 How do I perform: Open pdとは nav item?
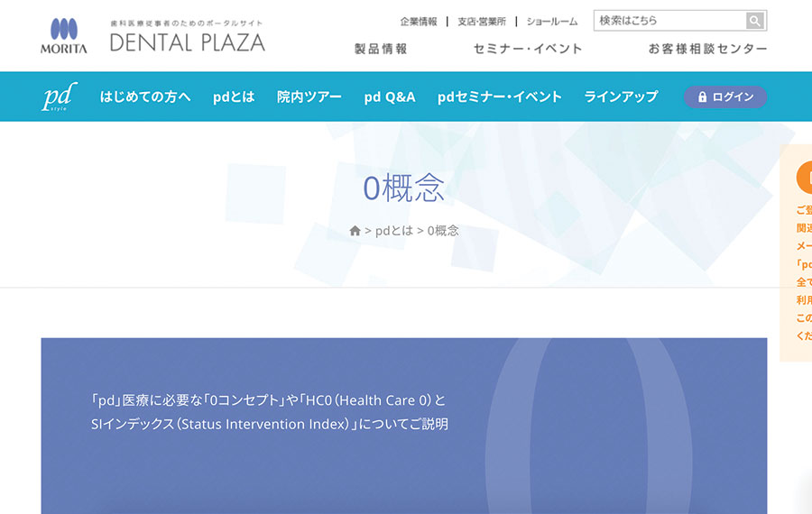(x=234, y=96)
